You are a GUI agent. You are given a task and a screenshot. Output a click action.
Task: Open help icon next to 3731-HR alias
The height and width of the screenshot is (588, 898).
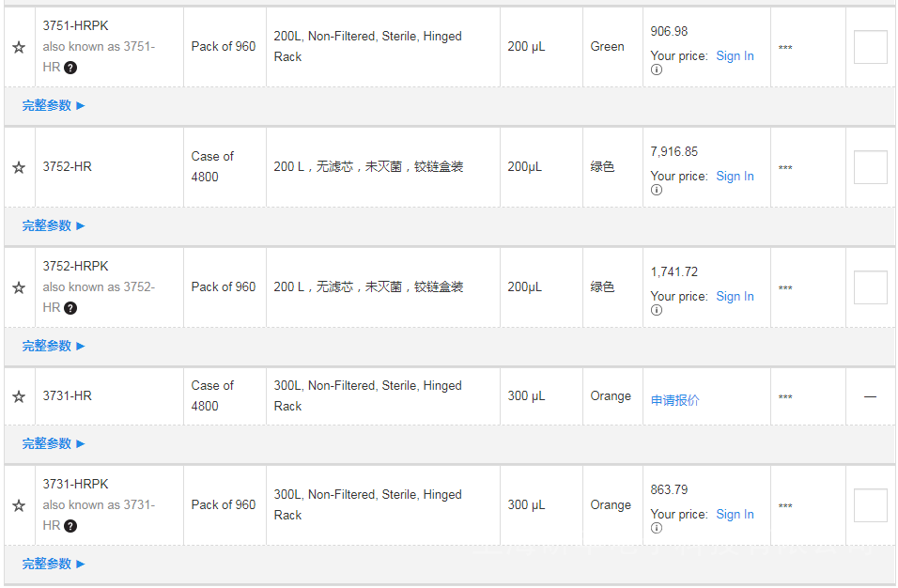point(70,526)
